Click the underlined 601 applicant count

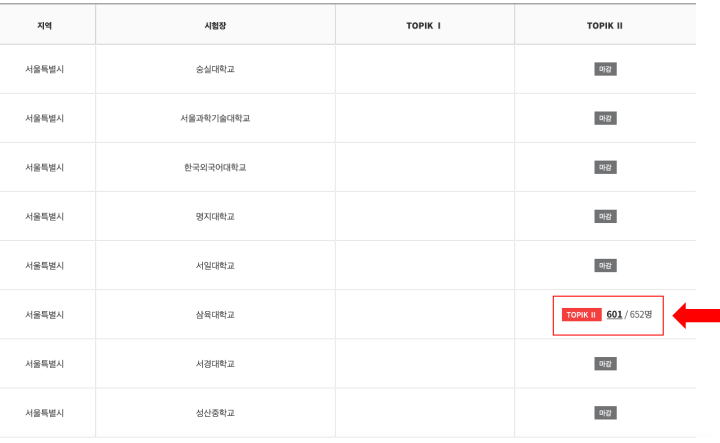614,315
